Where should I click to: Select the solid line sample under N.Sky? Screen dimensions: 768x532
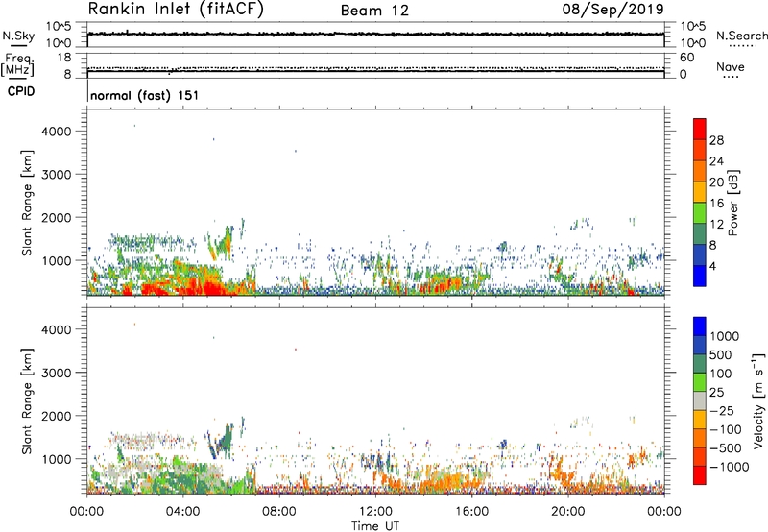click(18, 45)
